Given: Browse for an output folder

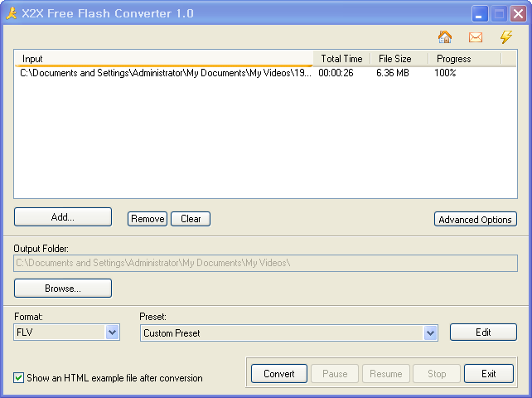Looking at the screenshot, I should point(63,289).
